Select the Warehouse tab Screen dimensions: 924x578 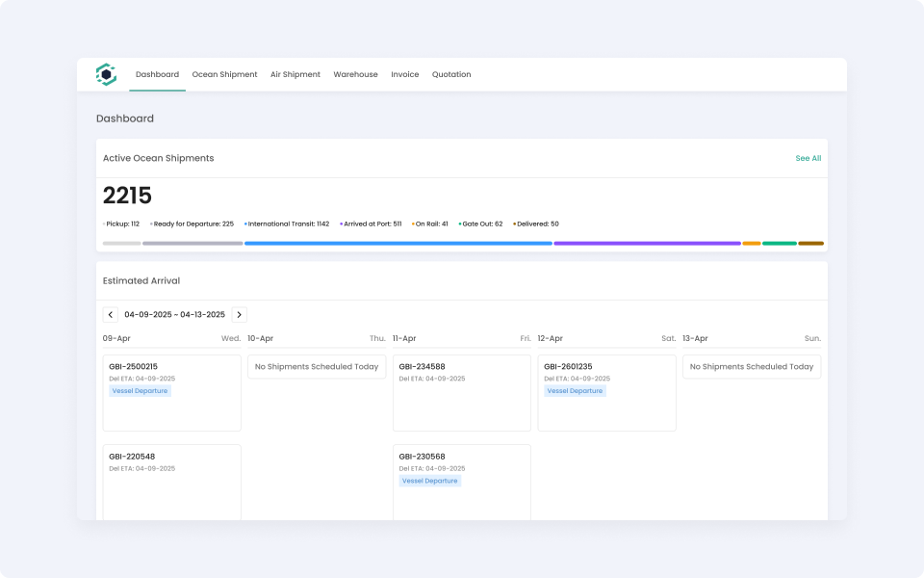click(355, 74)
